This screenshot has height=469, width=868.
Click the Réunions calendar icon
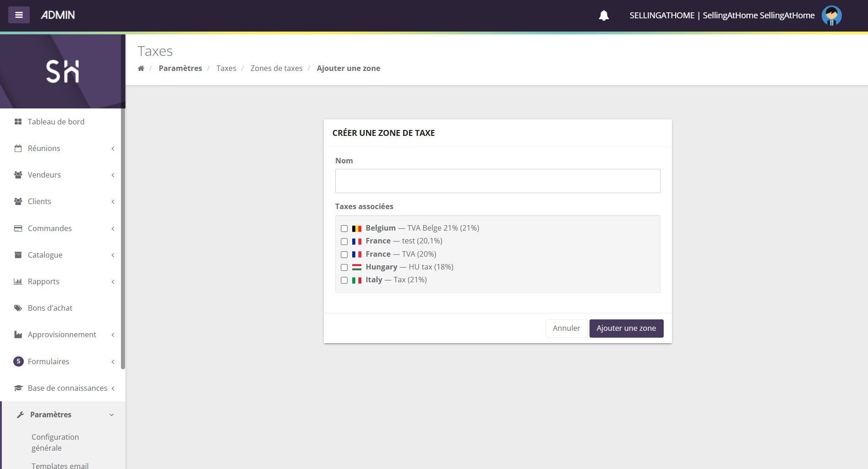tap(18, 148)
